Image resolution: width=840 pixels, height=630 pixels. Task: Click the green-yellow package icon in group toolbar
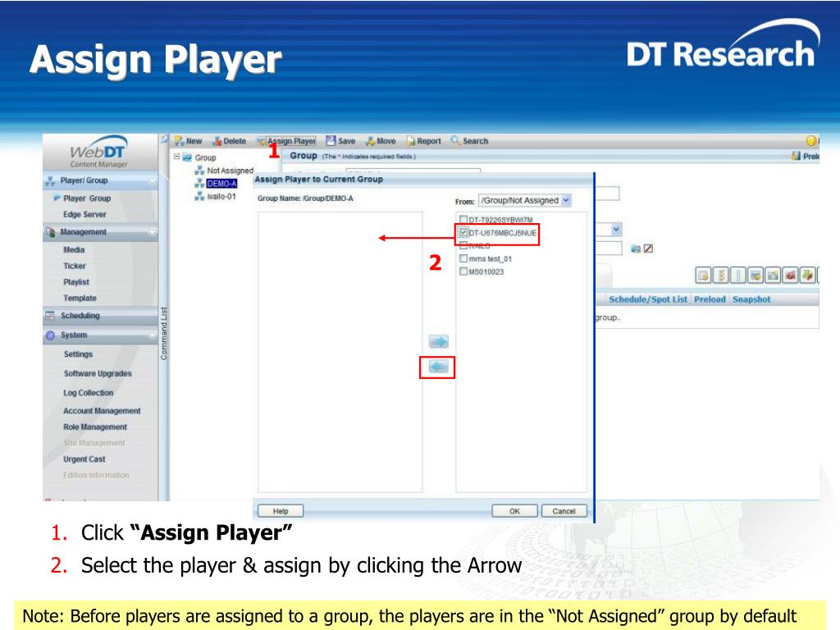[807, 276]
